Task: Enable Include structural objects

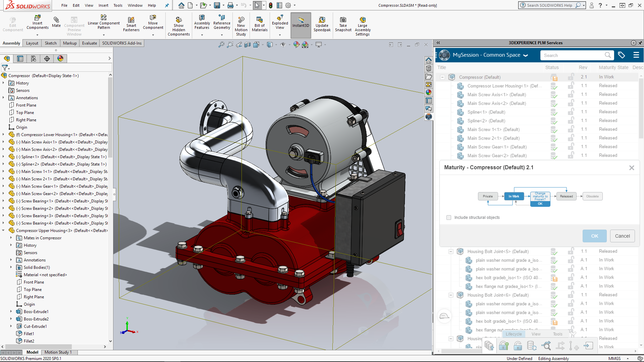Action: tap(449, 218)
